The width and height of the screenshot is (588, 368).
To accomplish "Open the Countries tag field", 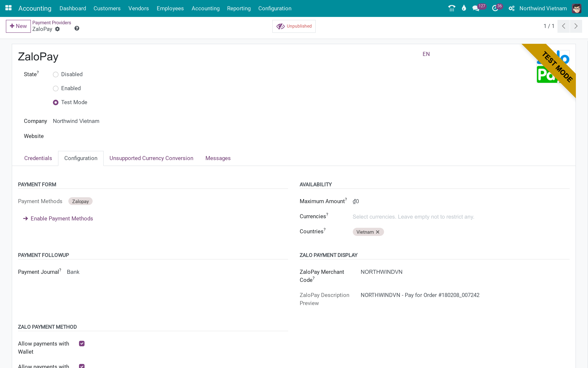I will (461, 232).
